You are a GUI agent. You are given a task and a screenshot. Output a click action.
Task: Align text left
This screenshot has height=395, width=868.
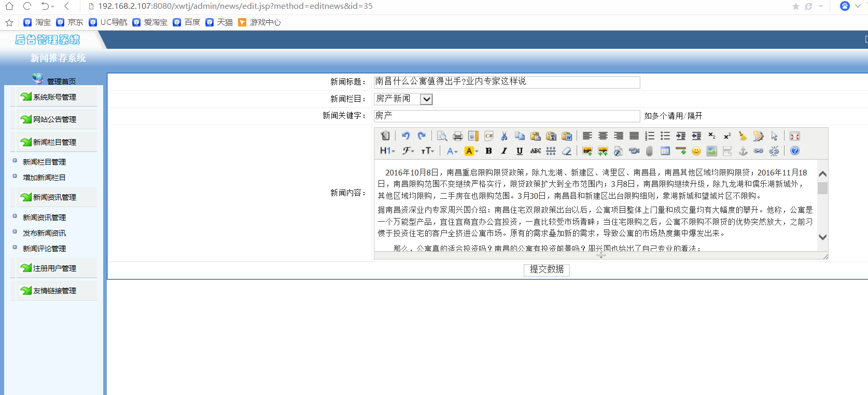pos(587,136)
